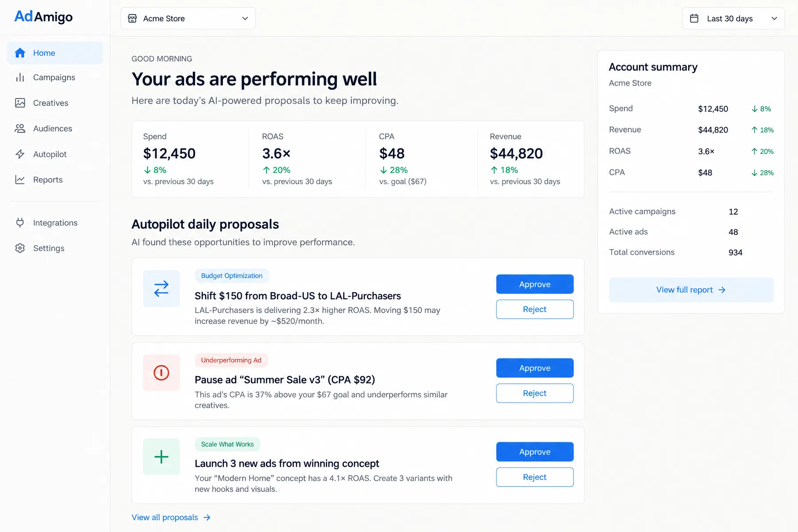The image size is (798, 532).
Task: Click the 3.6× ROAS metric card value
Action: (276, 153)
